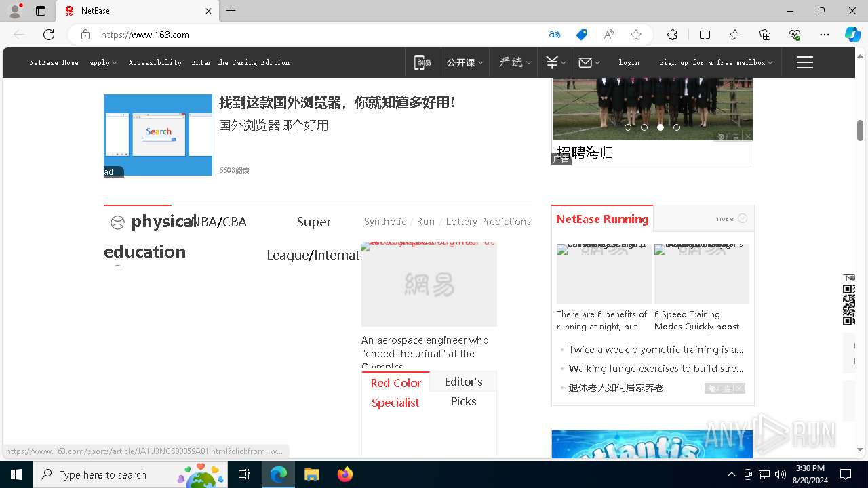Open Tab actions menu icon
868x488 pixels.
41,11
